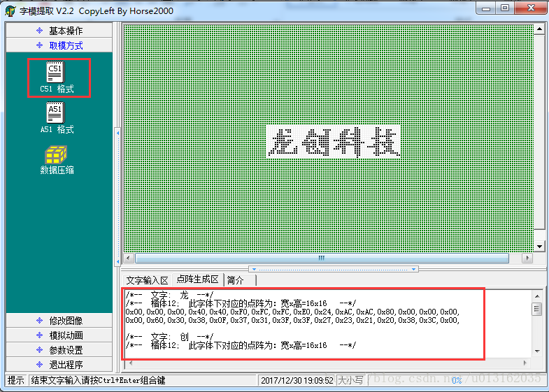
Task: Click the sidebar splitter lower collapse arrow
Action: (x=117, y=261)
